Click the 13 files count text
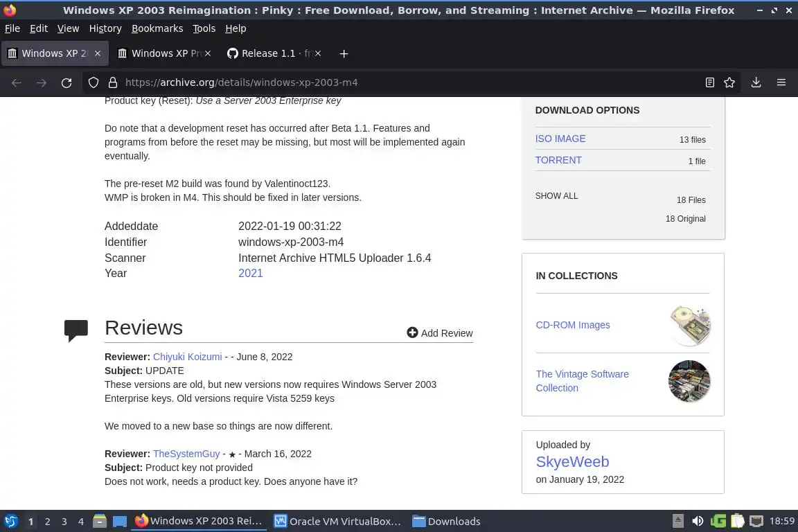798x532 pixels. (692, 139)
